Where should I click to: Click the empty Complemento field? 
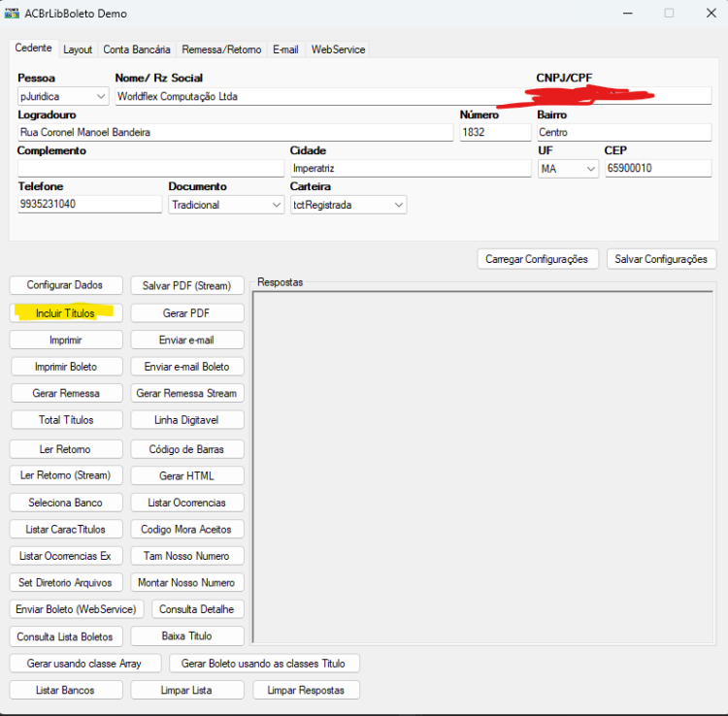[150, 168]
